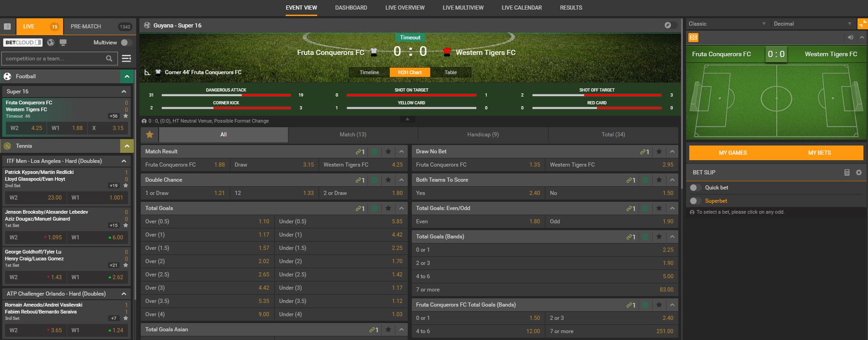Collapse the Tennis section

[127, 146]
